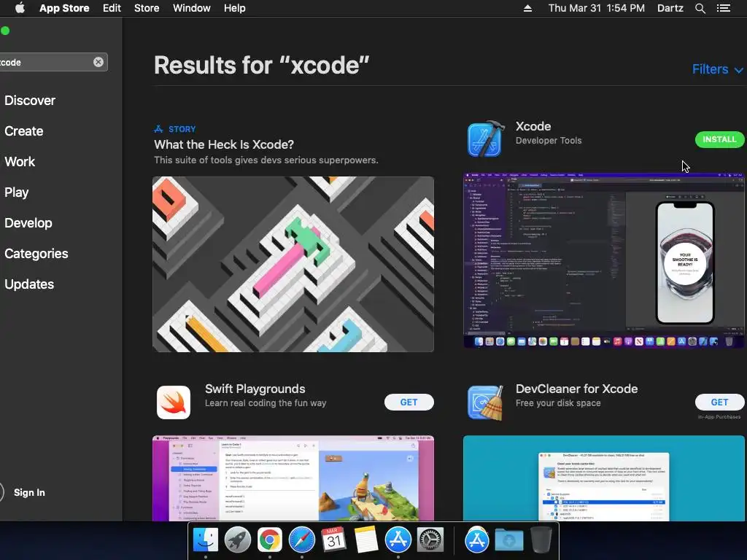This screenshot has width=747, height=560.
Task: Install Xcode
Action: pyautogui.click(x=719, y=139)
